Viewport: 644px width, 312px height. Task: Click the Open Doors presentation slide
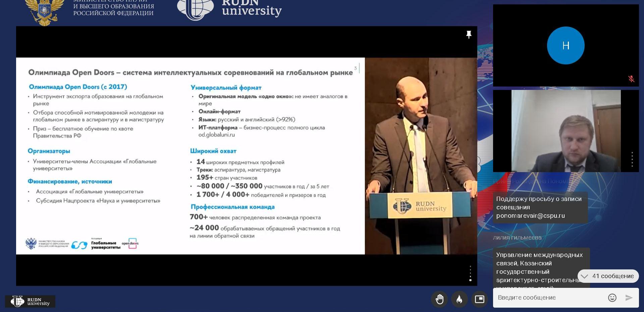190,156
